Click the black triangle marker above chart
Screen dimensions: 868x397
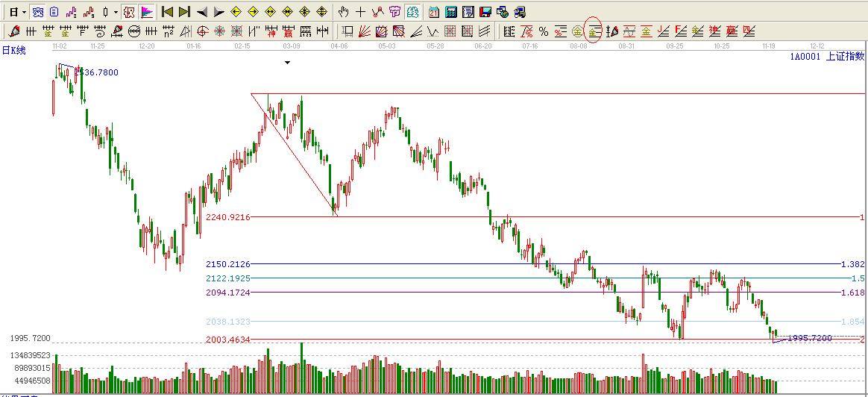[288, 63]
